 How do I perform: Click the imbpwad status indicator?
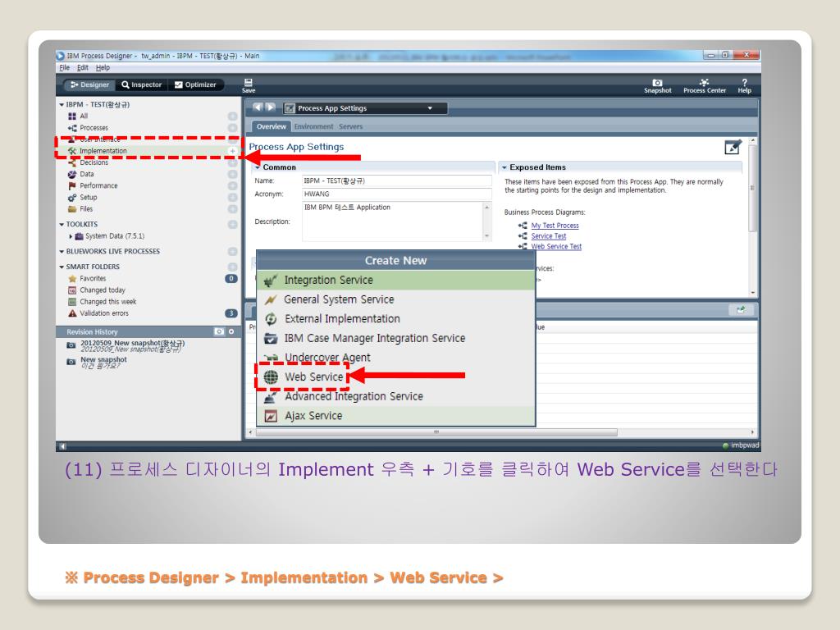click(x=741, y=445)
